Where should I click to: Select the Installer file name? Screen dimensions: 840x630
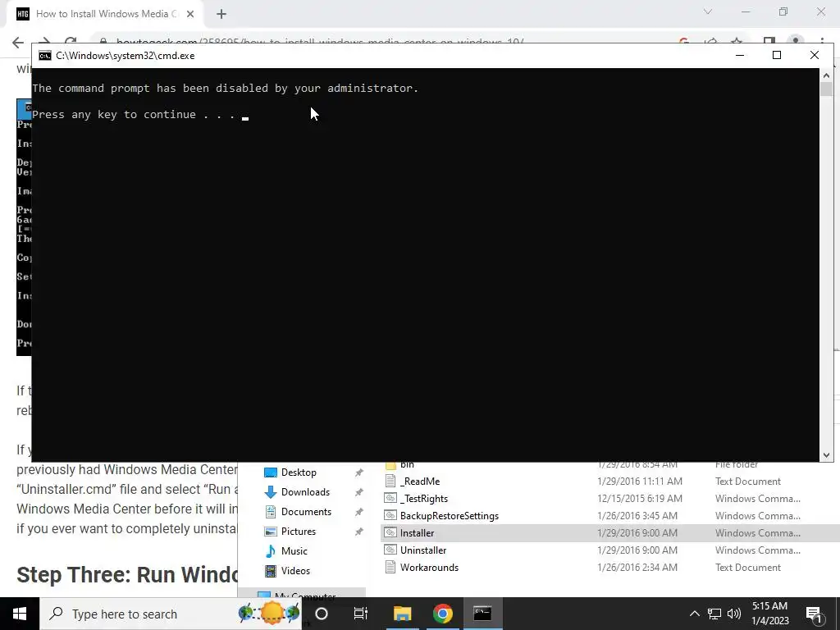tap(417, 533)
